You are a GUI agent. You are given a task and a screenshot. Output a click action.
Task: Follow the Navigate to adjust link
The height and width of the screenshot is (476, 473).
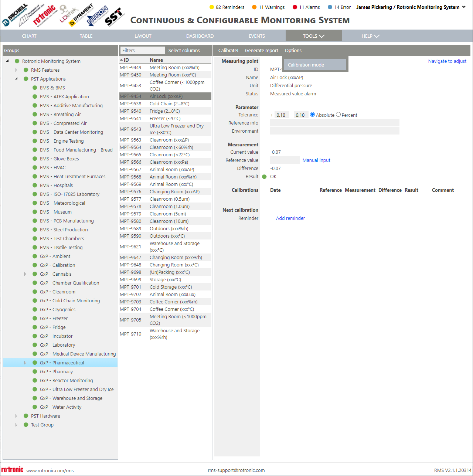coord(447,61)
